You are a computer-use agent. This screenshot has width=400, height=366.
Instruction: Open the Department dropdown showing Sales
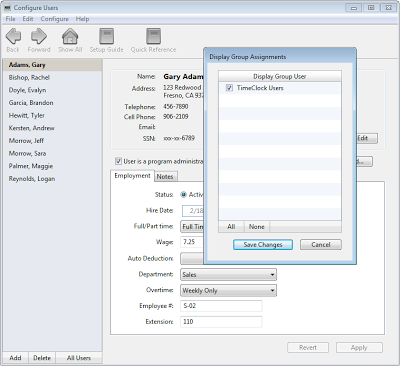coord(228,275)
